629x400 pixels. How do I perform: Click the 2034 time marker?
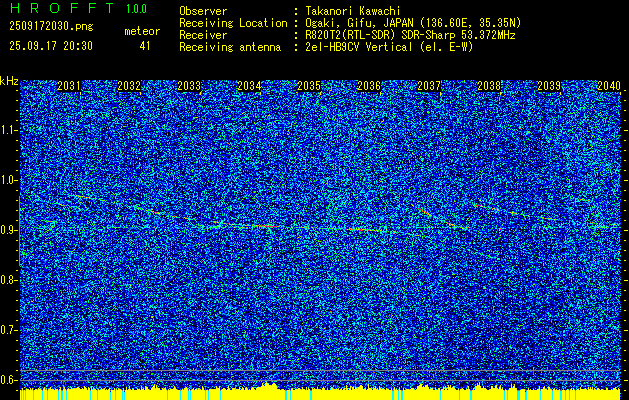[249, 86]
